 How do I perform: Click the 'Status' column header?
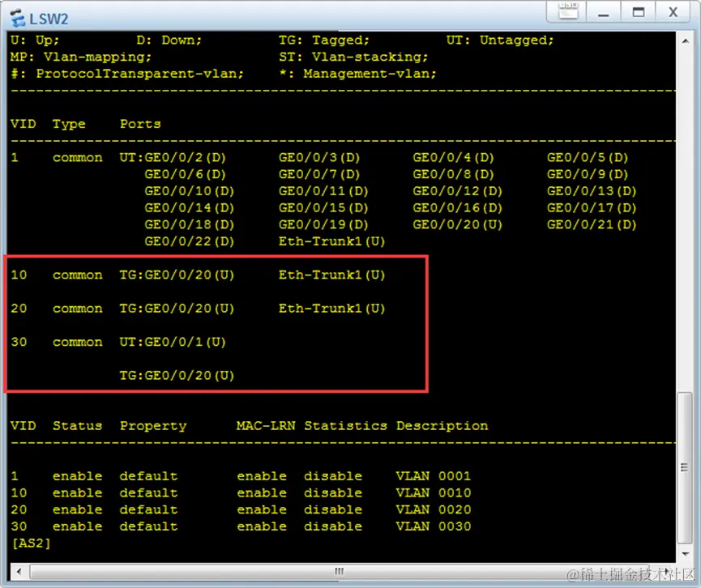pyautogui.click(x=77, y=425)
